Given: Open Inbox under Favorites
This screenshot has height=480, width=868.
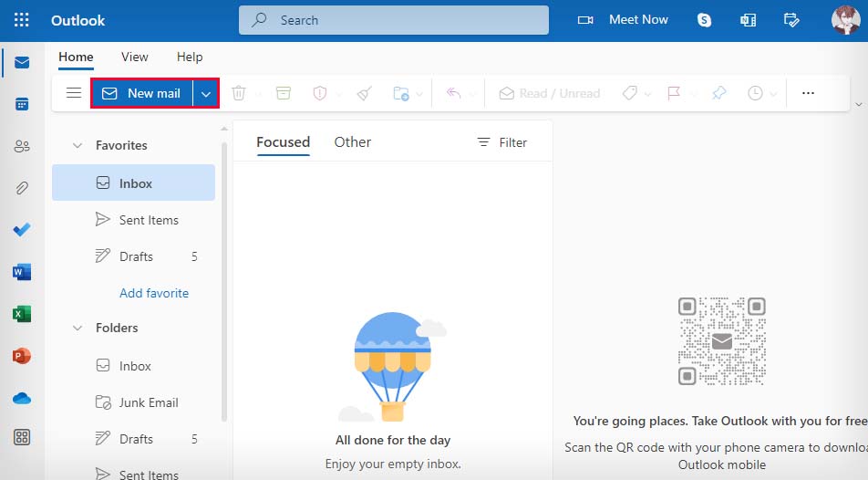Looking at the screenshot, I should (133, 183).
